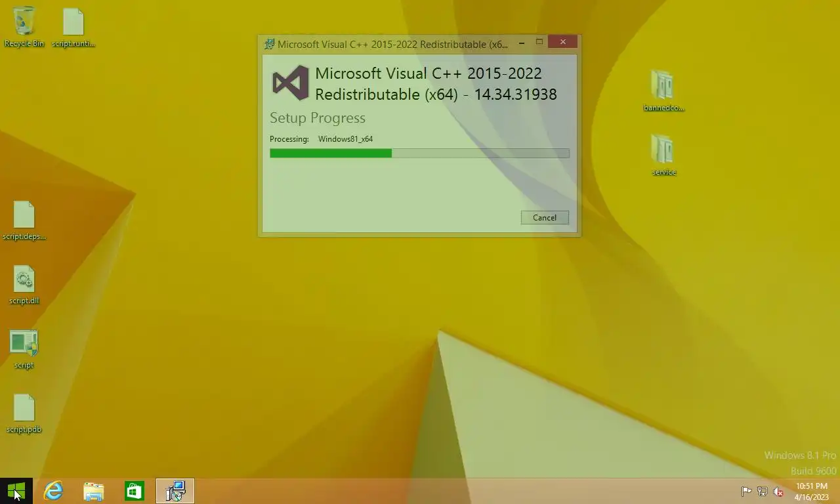Launch Internet Explorer from taskbar
This screenshot has width=840, height=504.
53,491
